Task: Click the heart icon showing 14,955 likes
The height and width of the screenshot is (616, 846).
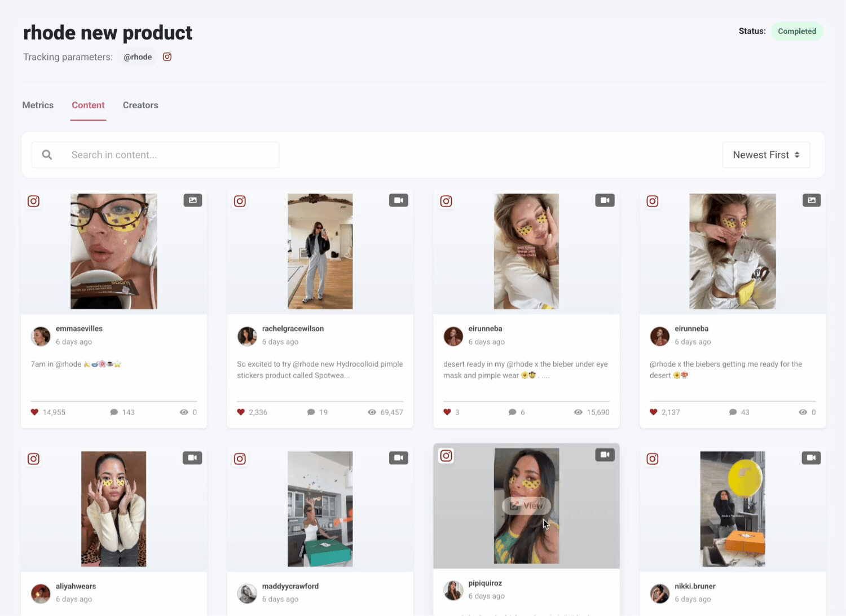Action: coord(34,412)
